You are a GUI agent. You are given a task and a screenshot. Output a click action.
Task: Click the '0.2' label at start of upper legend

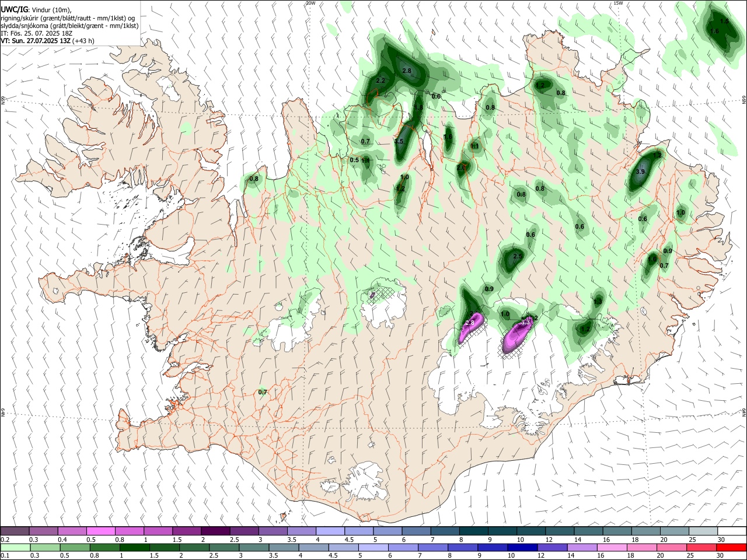coord(5,540)
